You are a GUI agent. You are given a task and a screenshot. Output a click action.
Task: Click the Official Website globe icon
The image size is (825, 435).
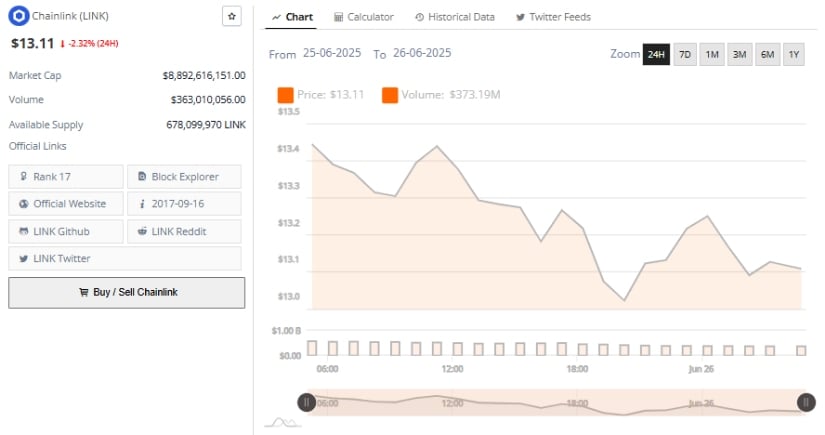click(24, 204)
